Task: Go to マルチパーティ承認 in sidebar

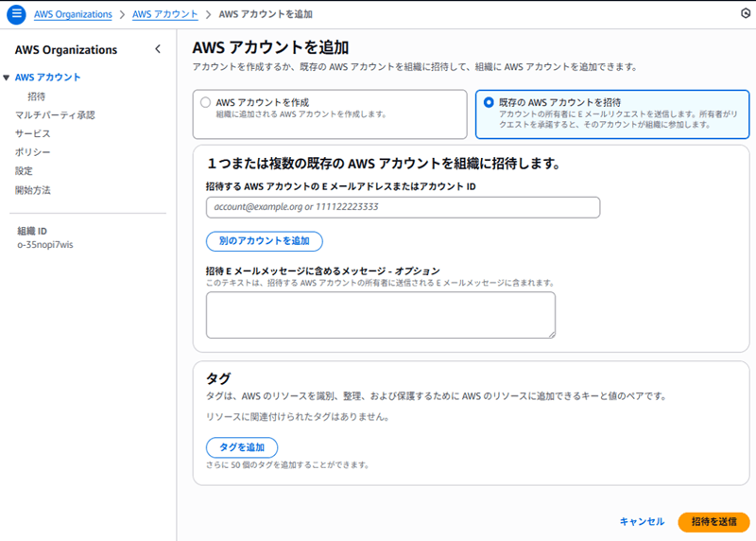Action: click(x=55, y=114)
